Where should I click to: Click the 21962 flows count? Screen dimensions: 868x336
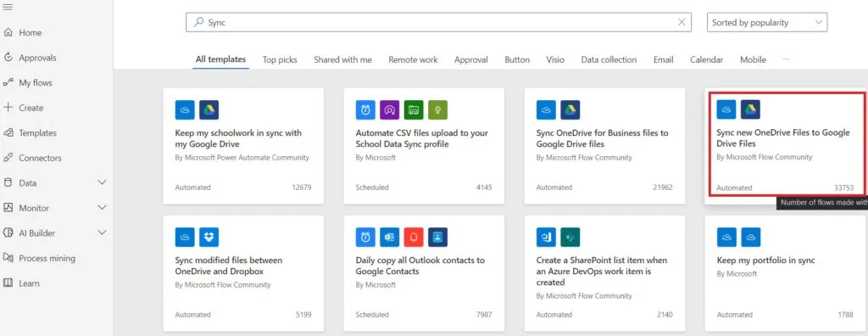[x=663, y=188]
